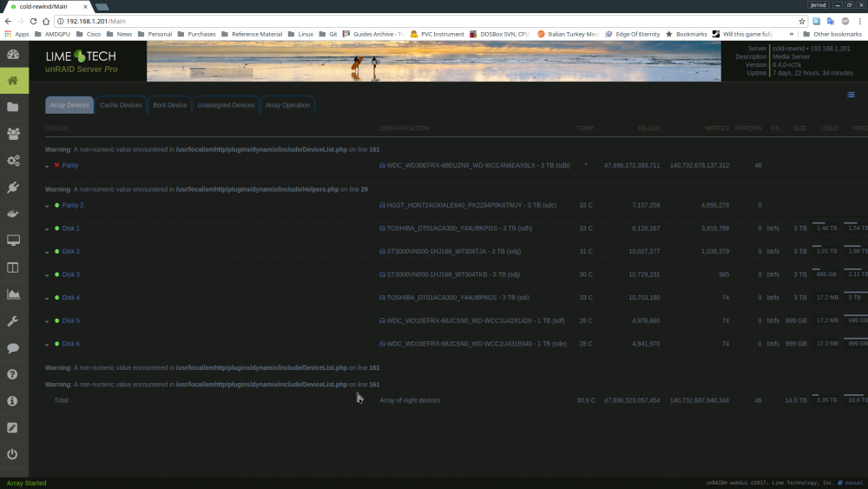Click the beach surfers banner image
The width and height of the screenshot is (868, 489).
[x=433, y=61]
